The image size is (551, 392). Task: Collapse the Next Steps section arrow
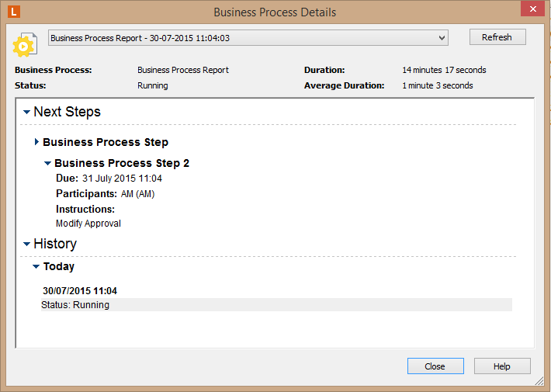click(26, 112)
